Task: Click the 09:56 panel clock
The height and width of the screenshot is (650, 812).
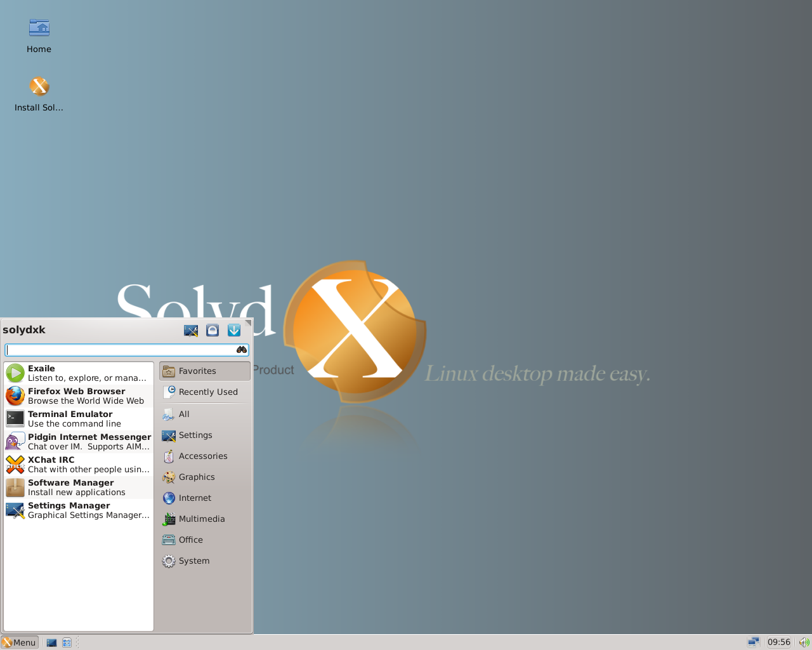Action: tap(779, 642)
